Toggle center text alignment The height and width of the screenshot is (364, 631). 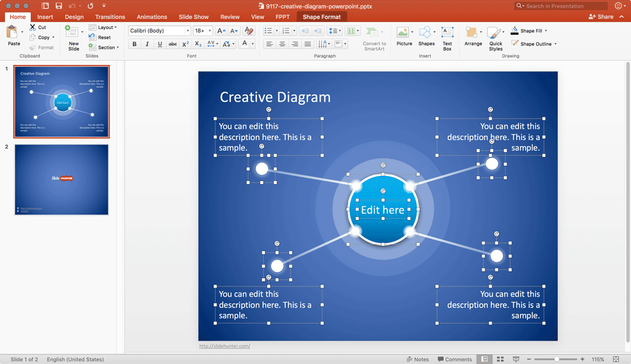(281, 44)
